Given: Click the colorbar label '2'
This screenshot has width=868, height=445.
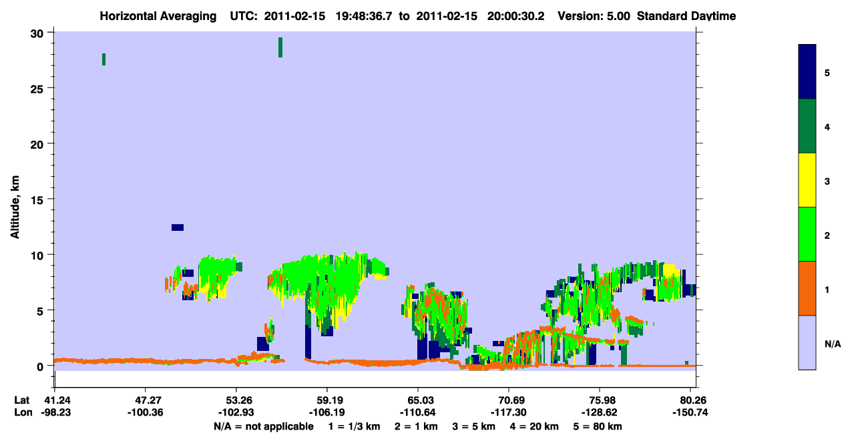Looking at the screenshot, I should (827, 235).
